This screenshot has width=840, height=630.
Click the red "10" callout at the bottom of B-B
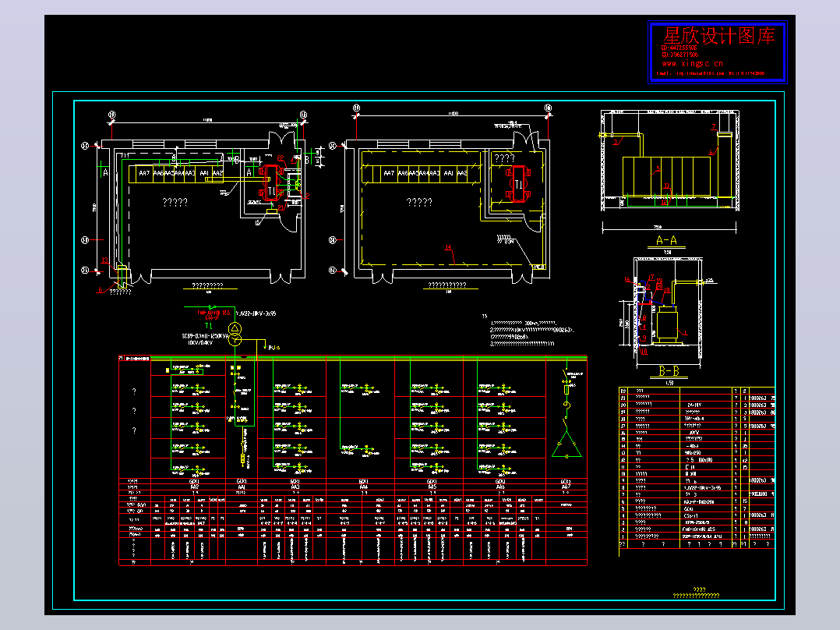click(x=644, y=352)
